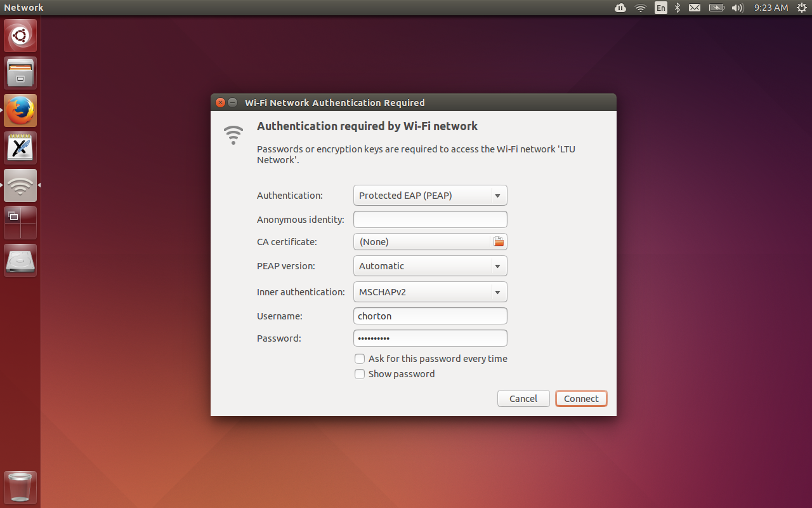Click the Connect button
812x508 pixels.
pyautogui.click(x=581, y=399)
